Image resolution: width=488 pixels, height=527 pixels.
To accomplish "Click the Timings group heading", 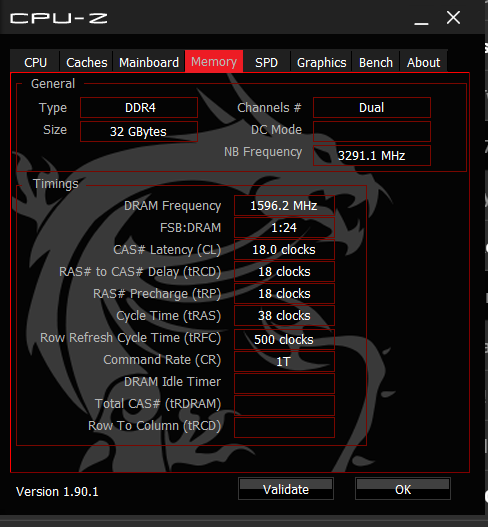I will point(55,184).
